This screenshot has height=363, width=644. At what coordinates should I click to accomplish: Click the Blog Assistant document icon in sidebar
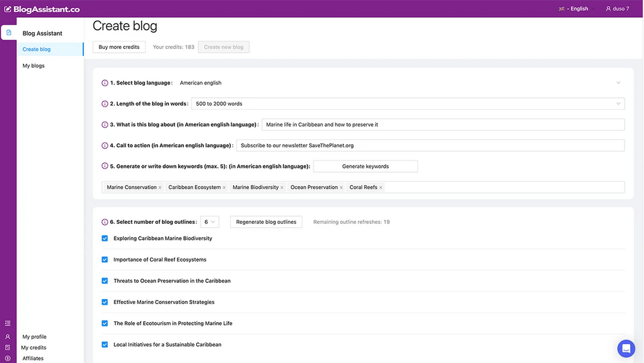coord(8,33)
